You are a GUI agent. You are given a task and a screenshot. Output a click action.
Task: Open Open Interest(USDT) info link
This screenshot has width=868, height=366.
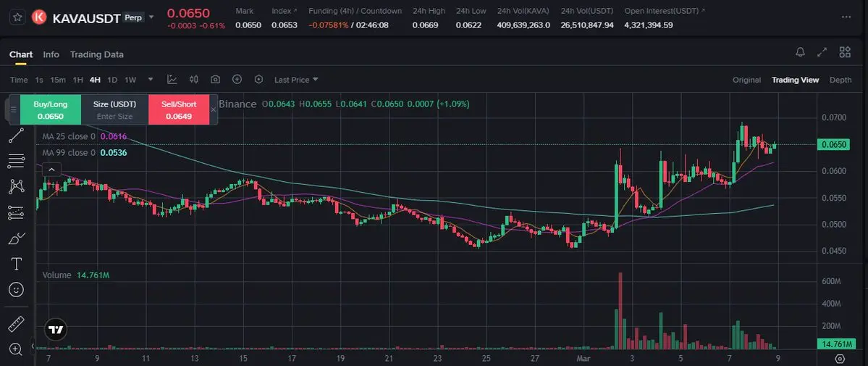665,11
